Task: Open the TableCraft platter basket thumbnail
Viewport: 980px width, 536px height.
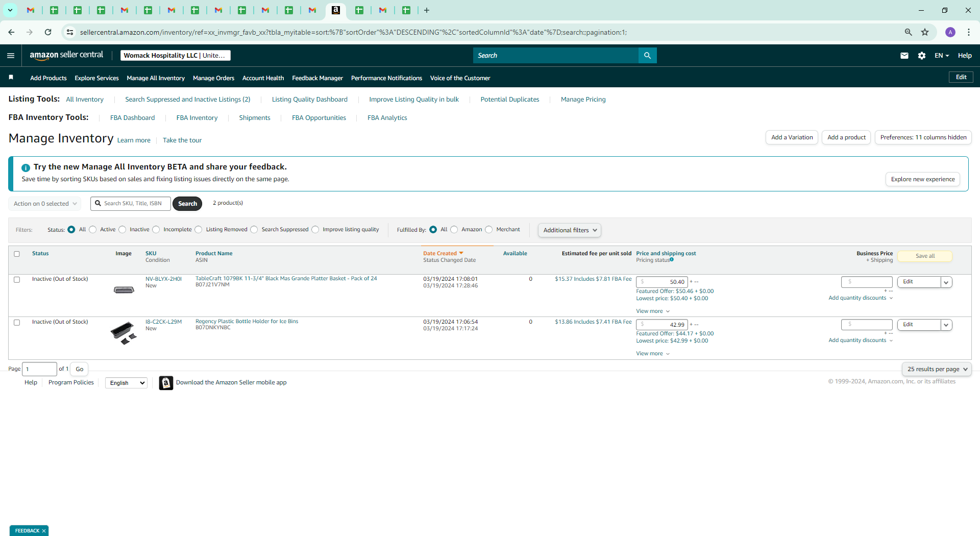Action: pyautogui.click(x=124, y=290)
